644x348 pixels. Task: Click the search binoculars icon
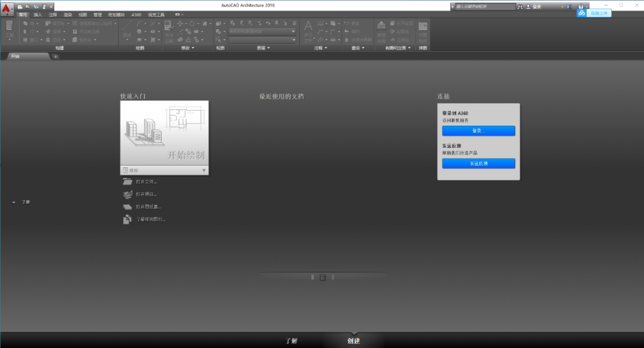tap(520, 7)
